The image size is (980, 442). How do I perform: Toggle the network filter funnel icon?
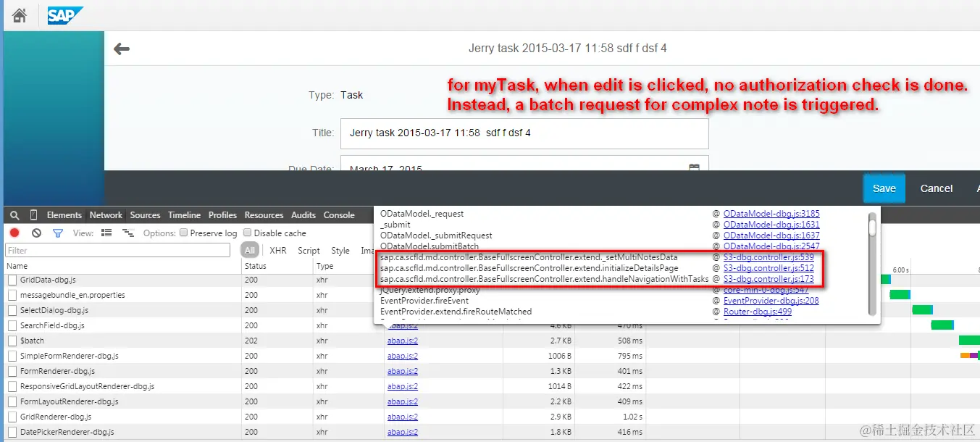point(58,233)
